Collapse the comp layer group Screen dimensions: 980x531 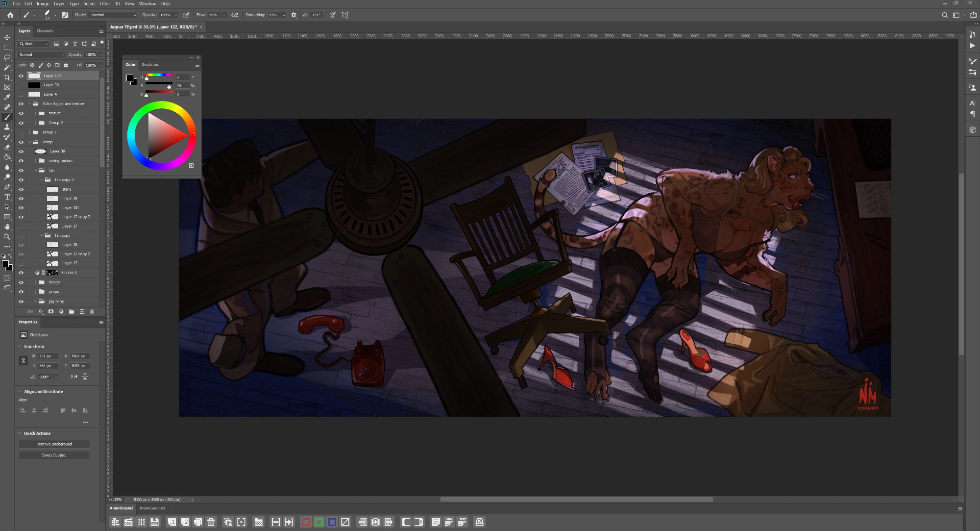(x=29, y=142)
